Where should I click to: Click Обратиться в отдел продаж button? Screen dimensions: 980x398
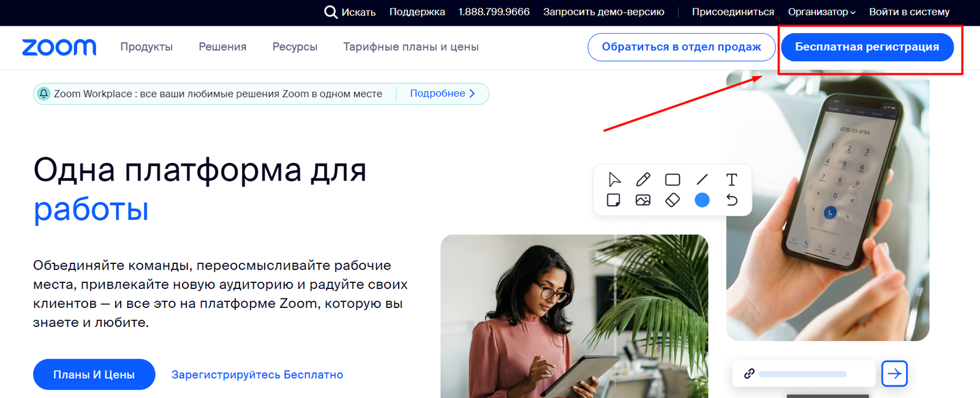[681, 47]
